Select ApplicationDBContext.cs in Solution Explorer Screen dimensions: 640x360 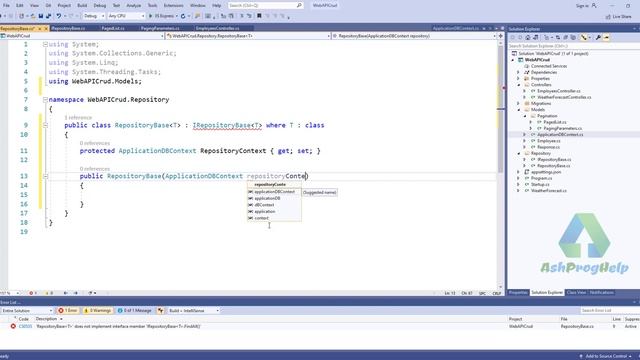click(x=560, y=135)
